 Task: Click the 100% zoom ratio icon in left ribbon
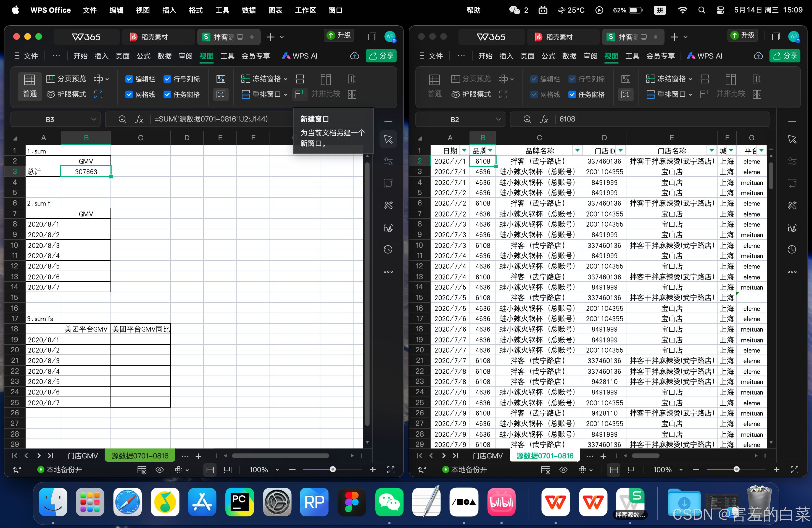[221, 94]
